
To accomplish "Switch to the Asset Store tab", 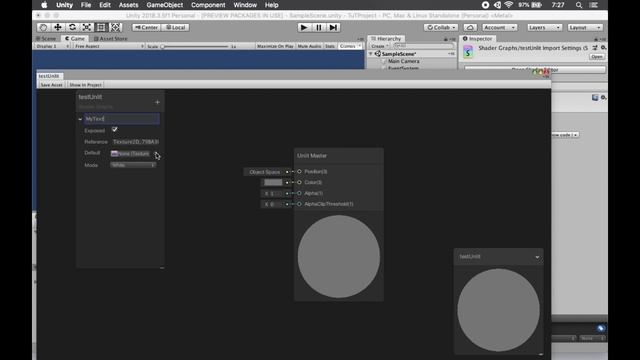I will [x=111, y=38].
